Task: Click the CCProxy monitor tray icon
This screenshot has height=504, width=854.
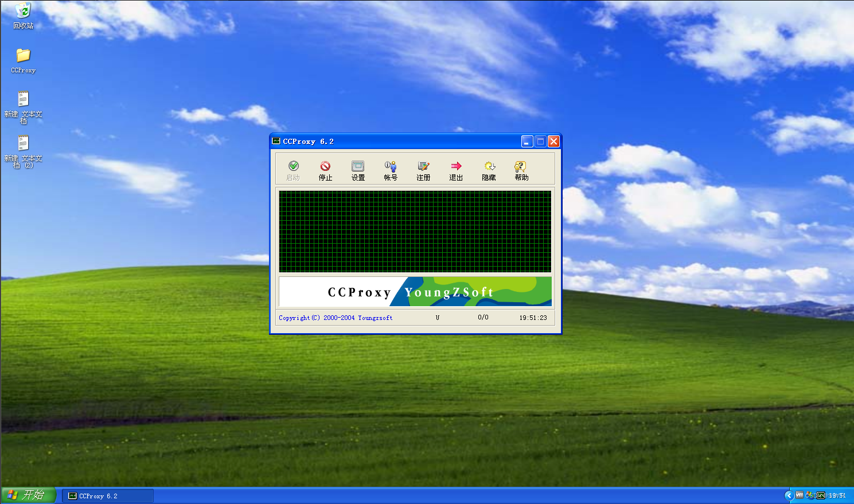Action: click(821, 495)
